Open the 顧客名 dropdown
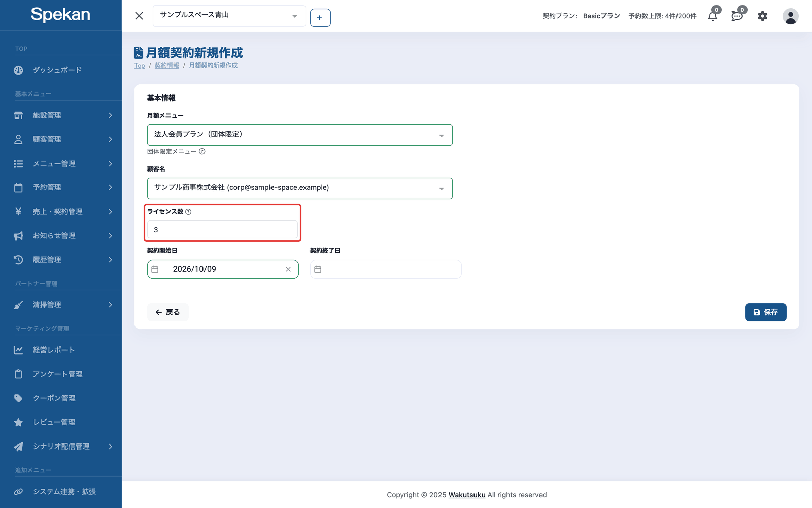Viewport: 812px width, 508px height. click(x=300, y=188)
